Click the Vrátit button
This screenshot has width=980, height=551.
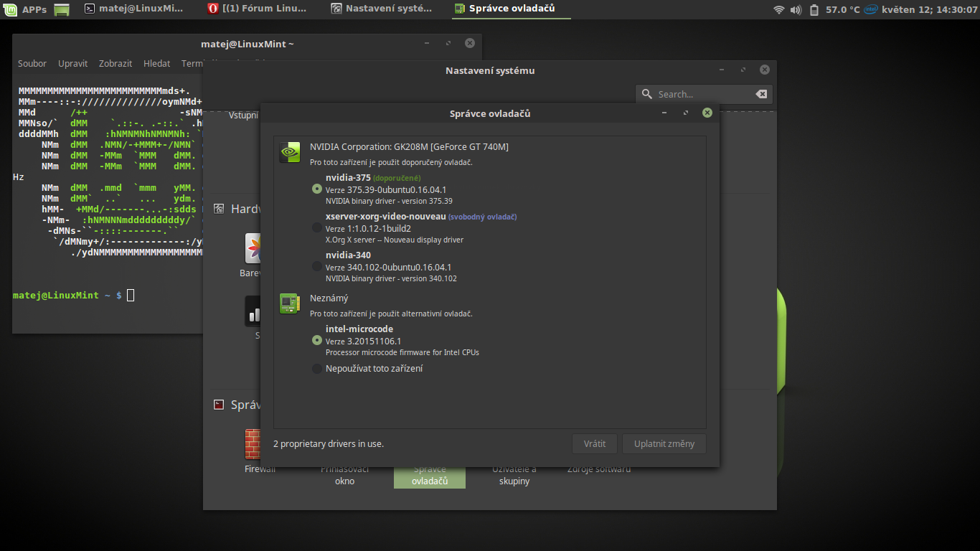595,443
